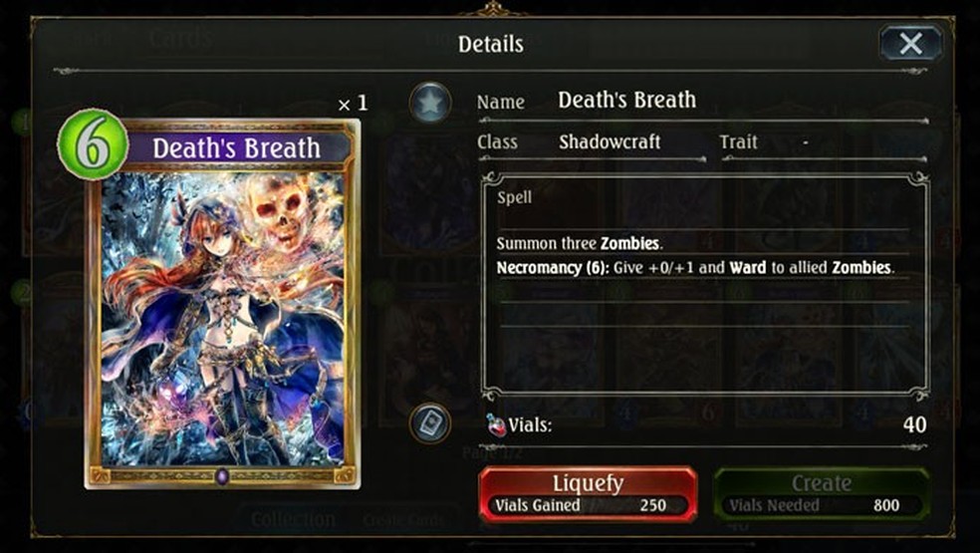Image resolution: width=980 pixels, height=553 pixels.
Task: Click the vial potion icon
Action: [x=496, y=425]
